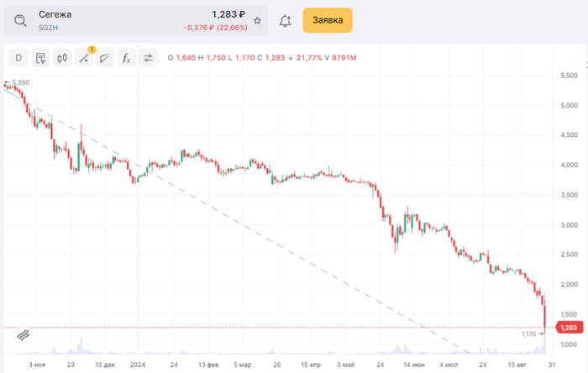Add Сегежа to favorites with star
The height and width of the screenshot is (373, 588).
tap(257, 20)
